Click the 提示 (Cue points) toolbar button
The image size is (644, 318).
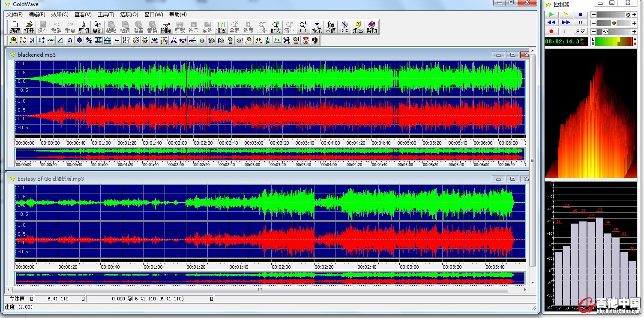(x=317, y=27)
